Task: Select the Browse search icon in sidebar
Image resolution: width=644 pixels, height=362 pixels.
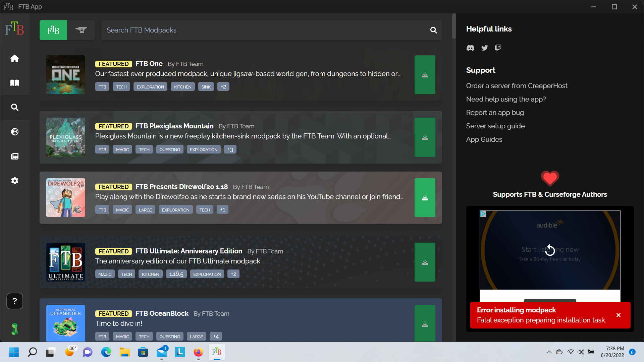Action: click(14, 107)
